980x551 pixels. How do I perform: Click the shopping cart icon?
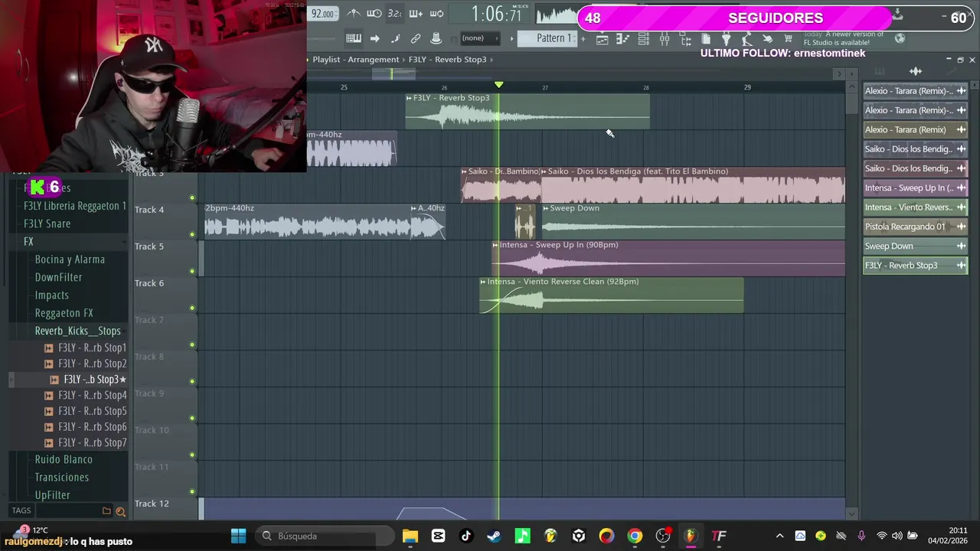click(x=788, y=38)
